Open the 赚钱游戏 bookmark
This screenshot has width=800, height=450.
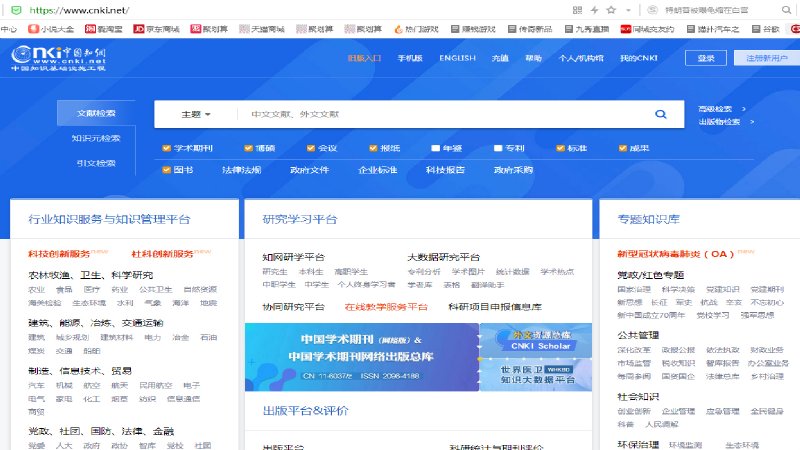(x=473, y=29)
